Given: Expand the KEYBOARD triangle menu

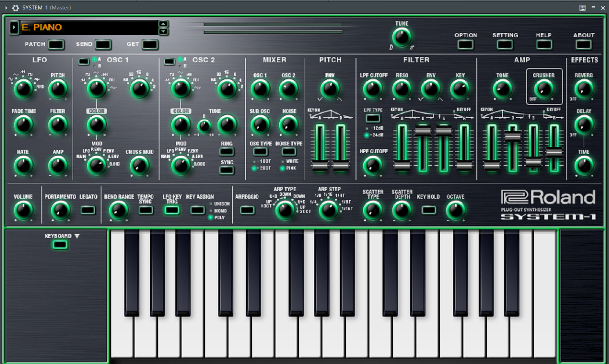Looking at the screenshot, I should click(x=77, y=236).
